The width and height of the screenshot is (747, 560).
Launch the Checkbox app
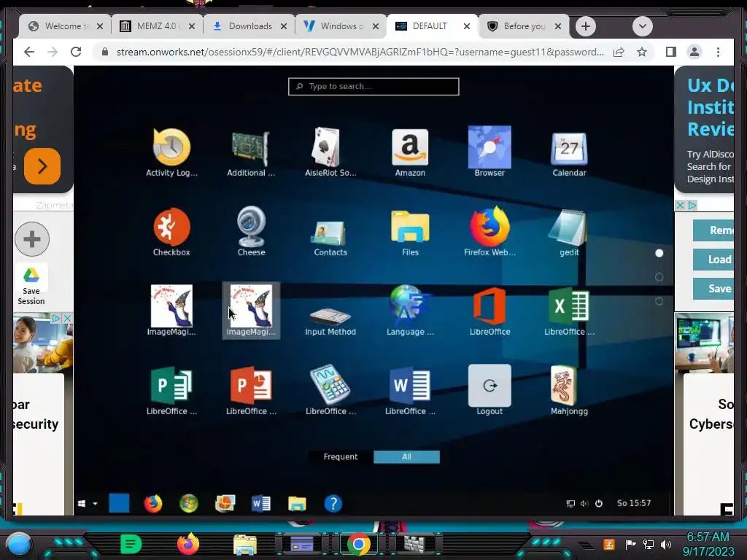pos(171,232)
